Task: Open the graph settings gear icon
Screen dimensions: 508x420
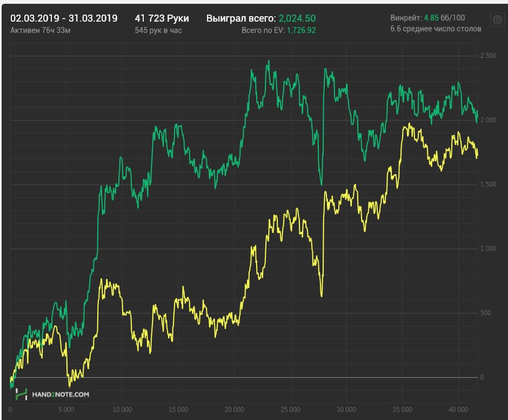Action: [x=497, y=20]
